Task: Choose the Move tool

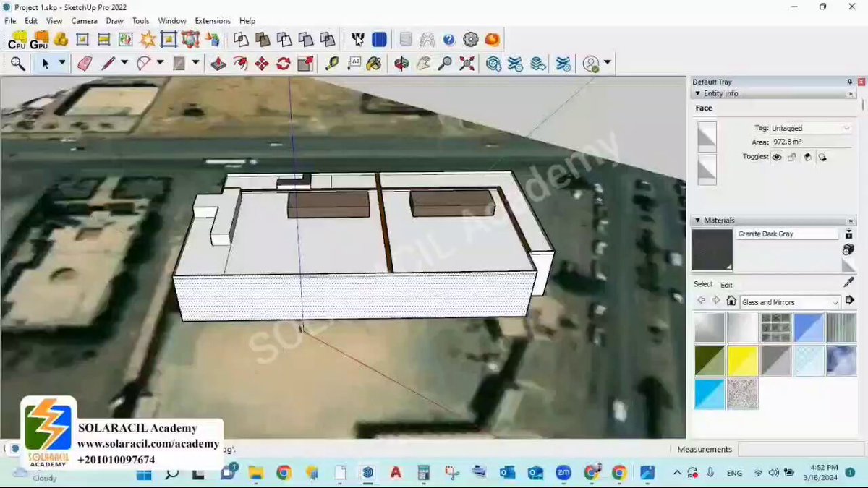Action: pos(262,64)
